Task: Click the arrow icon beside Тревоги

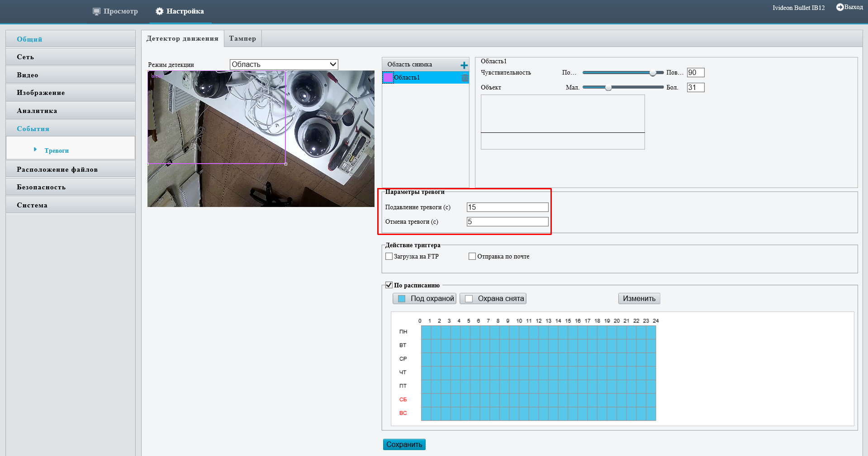Action: [35, 150]
